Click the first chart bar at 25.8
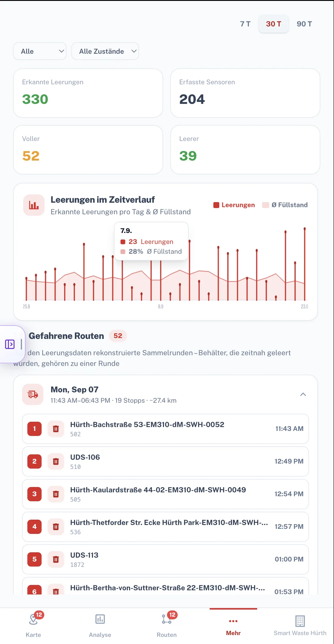 [26, 289]
